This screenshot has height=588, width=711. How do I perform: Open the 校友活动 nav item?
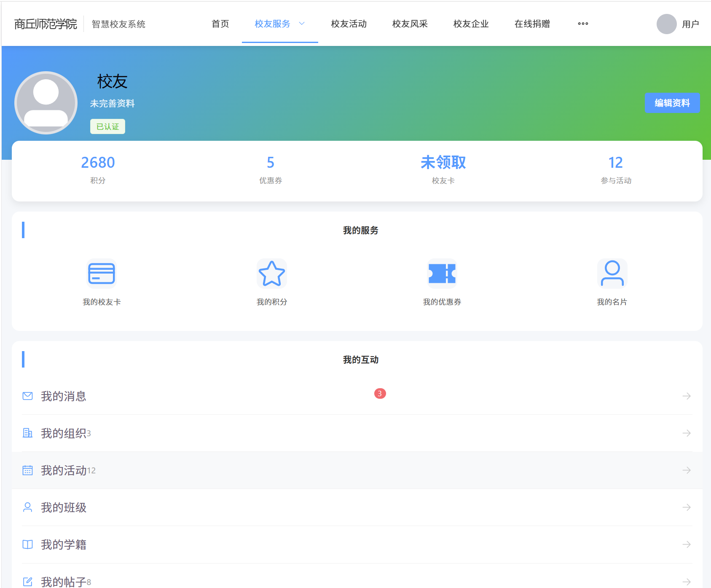click(349, 24)
